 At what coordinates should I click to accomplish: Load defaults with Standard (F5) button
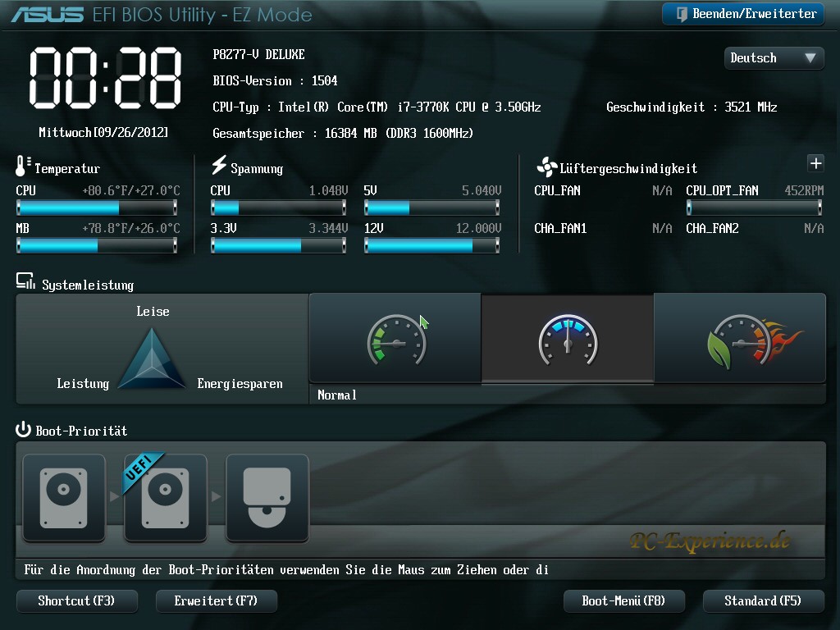[x=763, y=601]
